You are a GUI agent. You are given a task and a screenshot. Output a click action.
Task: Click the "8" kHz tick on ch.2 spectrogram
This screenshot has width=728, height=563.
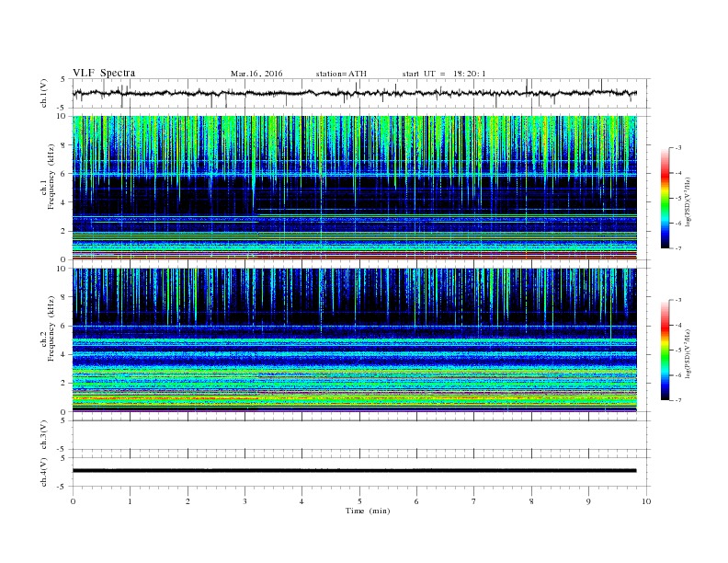(63, 297)
